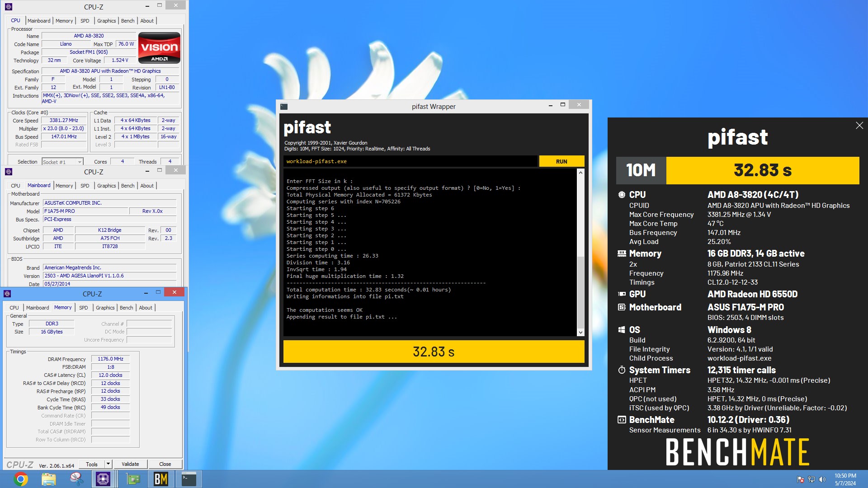Click the Validate button in CPU-Z
Screen dimensions: 868x488
pos(130,464)
